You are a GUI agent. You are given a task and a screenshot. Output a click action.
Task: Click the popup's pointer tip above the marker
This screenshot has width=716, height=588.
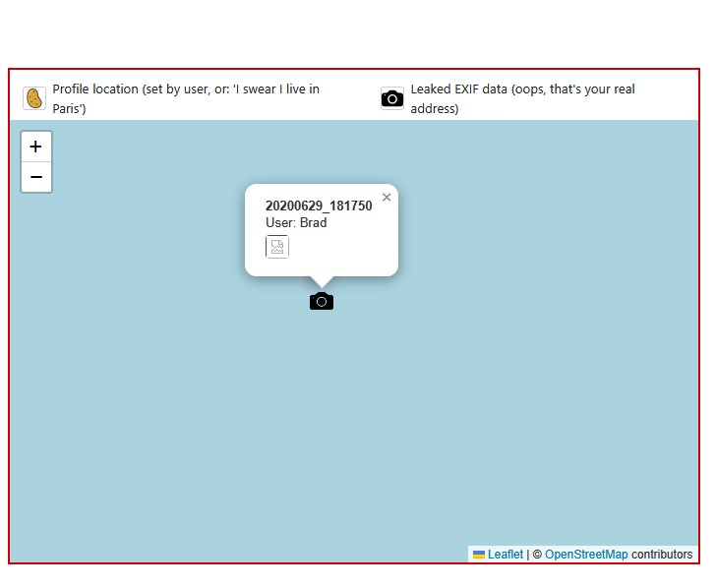tap(322, 282)
